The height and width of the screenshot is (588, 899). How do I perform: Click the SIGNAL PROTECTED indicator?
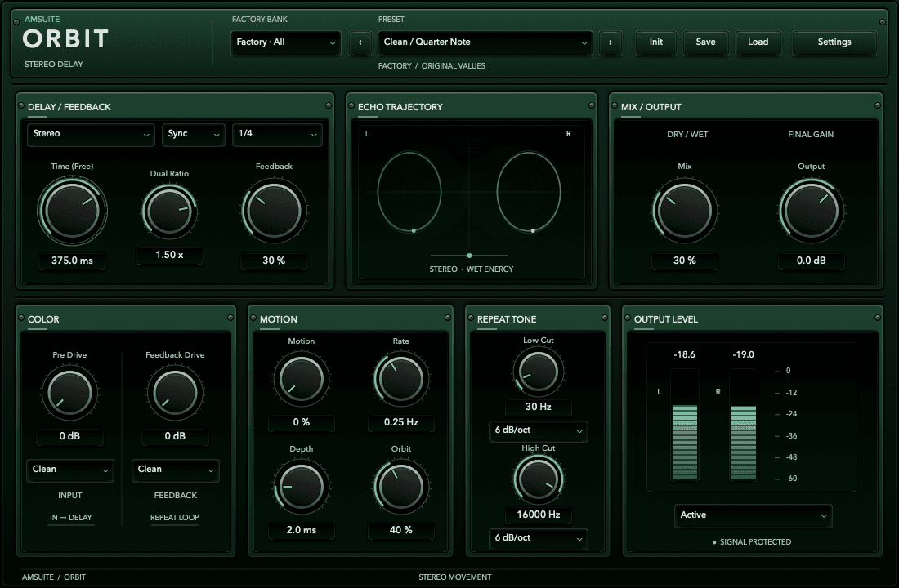(x=752, y=542)
